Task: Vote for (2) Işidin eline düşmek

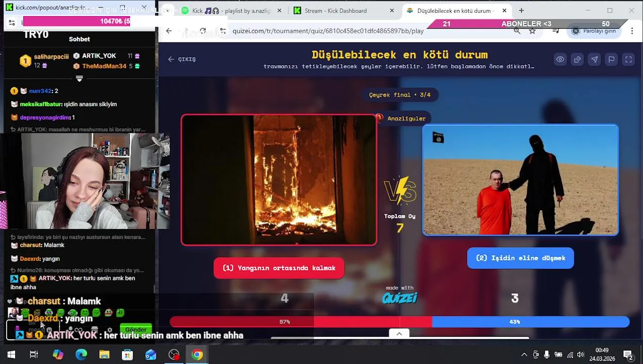Action: [520, 258]
